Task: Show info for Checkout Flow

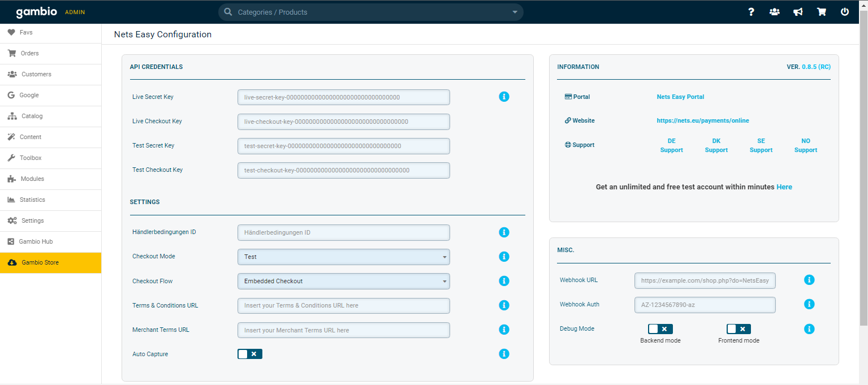Action: pos(504,281)
